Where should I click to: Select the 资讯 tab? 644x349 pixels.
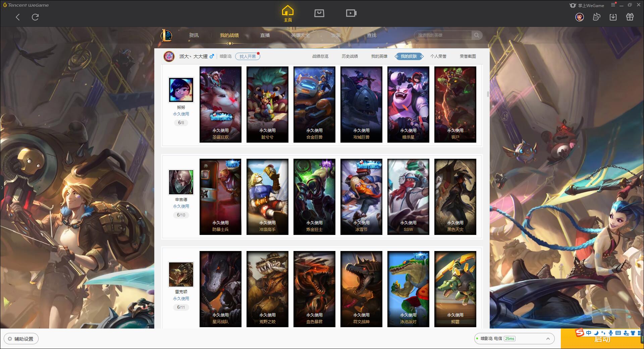194,35
